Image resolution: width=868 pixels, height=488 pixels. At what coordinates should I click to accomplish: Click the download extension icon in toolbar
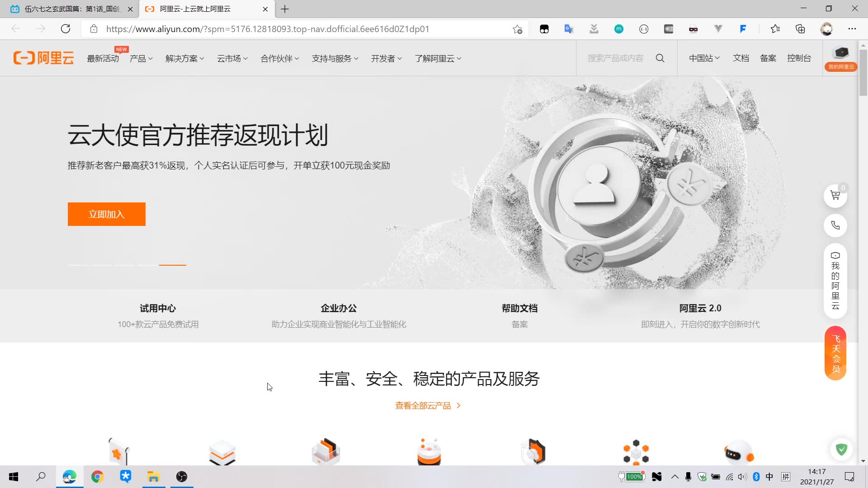pyautogui.click(x=594, y=29)
